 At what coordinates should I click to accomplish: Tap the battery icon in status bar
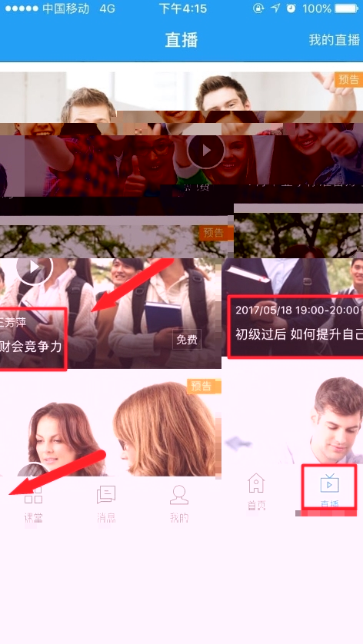[347, 8]
